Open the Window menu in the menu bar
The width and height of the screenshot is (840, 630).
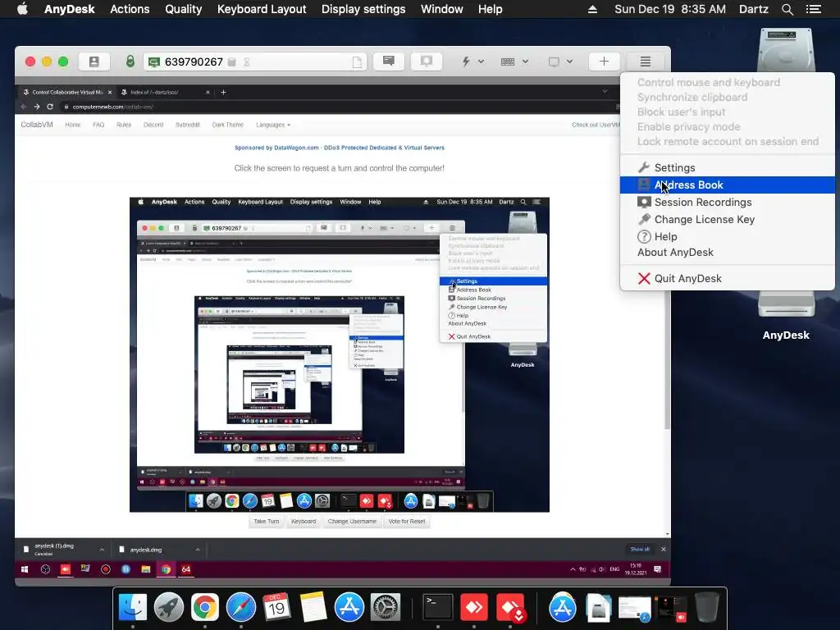(x=441, y=9)
